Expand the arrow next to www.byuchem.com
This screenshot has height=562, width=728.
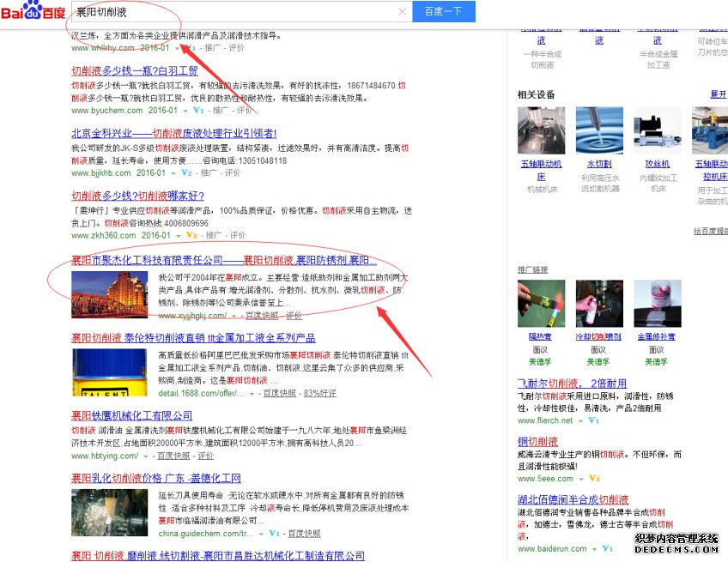(185, 111)
